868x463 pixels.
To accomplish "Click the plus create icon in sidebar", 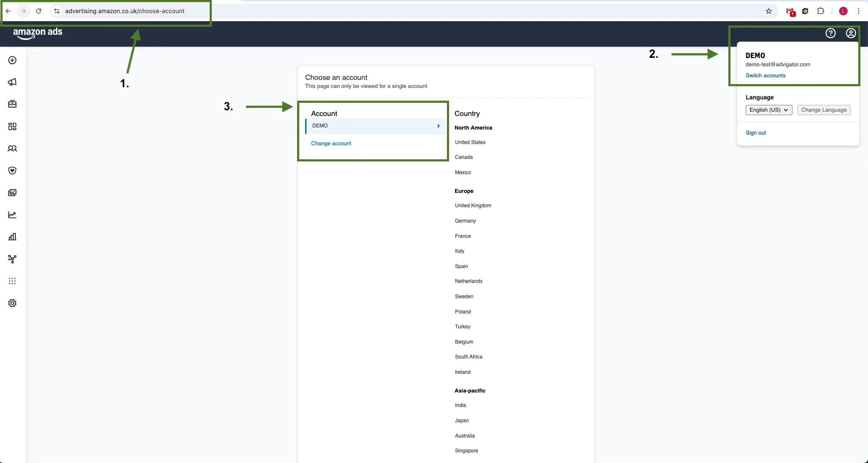I will (12, 60).
